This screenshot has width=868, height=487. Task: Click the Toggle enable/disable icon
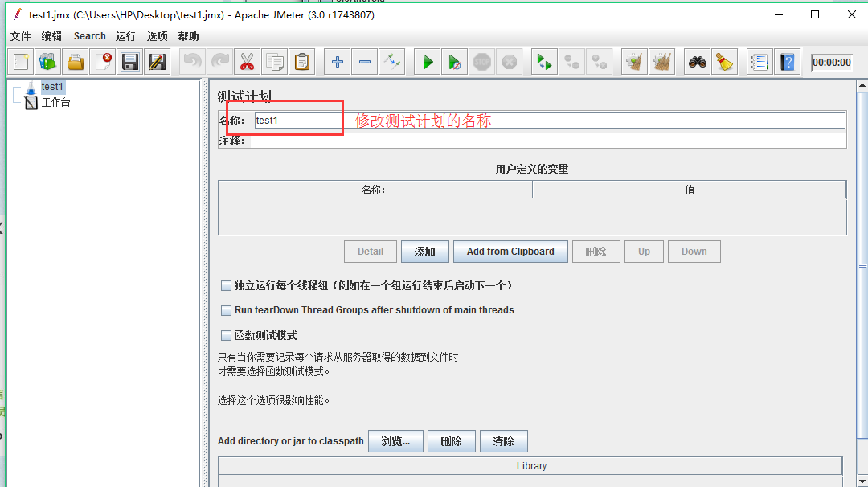pos(392,61)
